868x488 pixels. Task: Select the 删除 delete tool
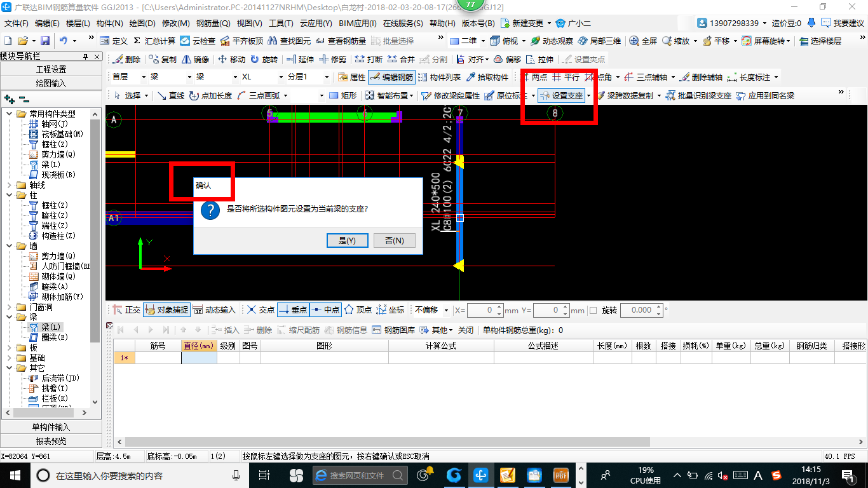126,60
